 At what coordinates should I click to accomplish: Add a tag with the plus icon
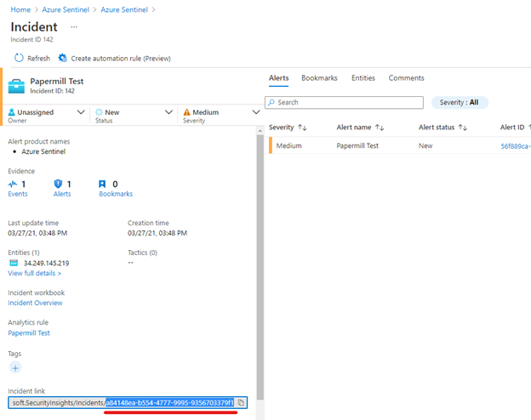tap(15, 367)
